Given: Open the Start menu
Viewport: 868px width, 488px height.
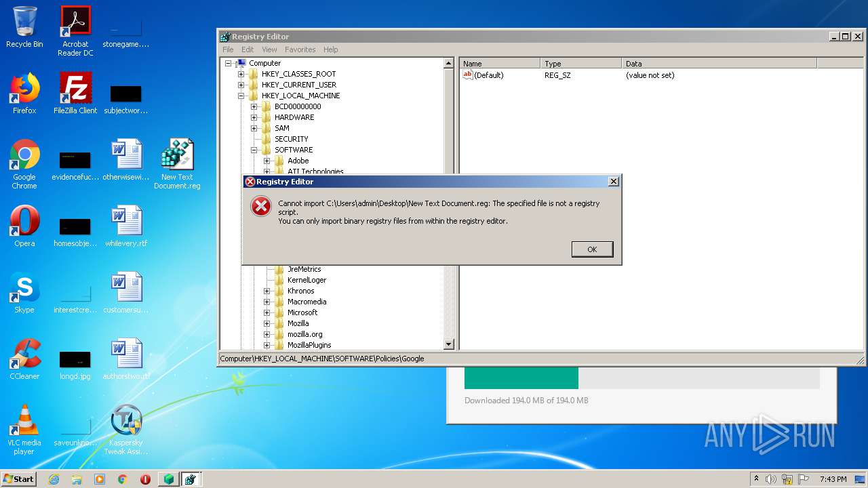Looking at the screenshot, I should pos(19,479).
